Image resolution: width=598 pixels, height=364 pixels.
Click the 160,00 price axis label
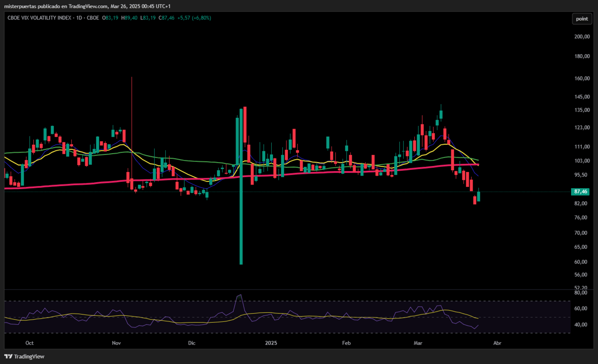click(582, 79)
